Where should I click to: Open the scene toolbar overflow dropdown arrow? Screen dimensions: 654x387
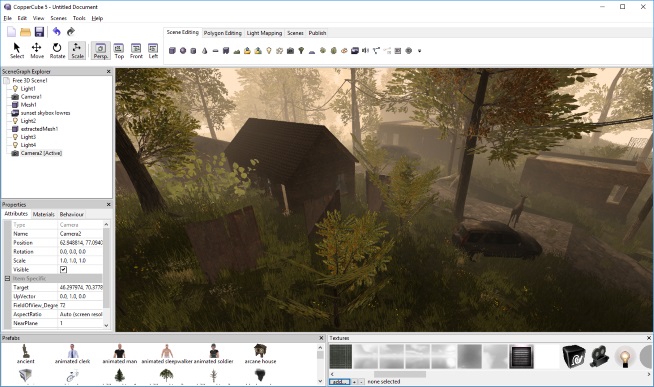420,51
